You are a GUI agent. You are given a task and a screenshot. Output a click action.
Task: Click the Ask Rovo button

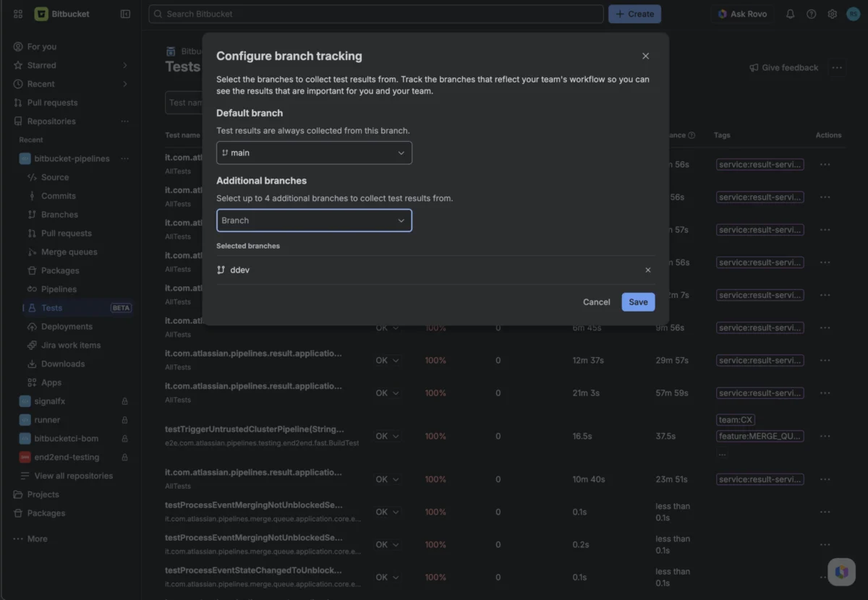(742, 14)
